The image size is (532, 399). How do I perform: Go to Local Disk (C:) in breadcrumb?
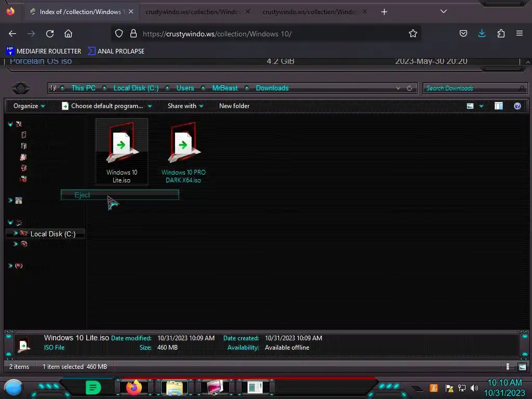(x=136, y=88)
